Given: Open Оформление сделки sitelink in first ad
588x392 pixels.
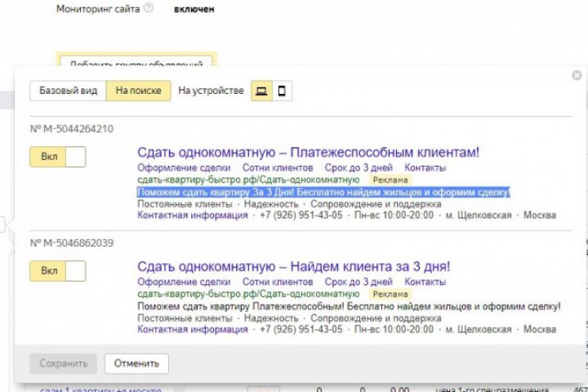Looking at the screenshot, I should tap(184, 167).
